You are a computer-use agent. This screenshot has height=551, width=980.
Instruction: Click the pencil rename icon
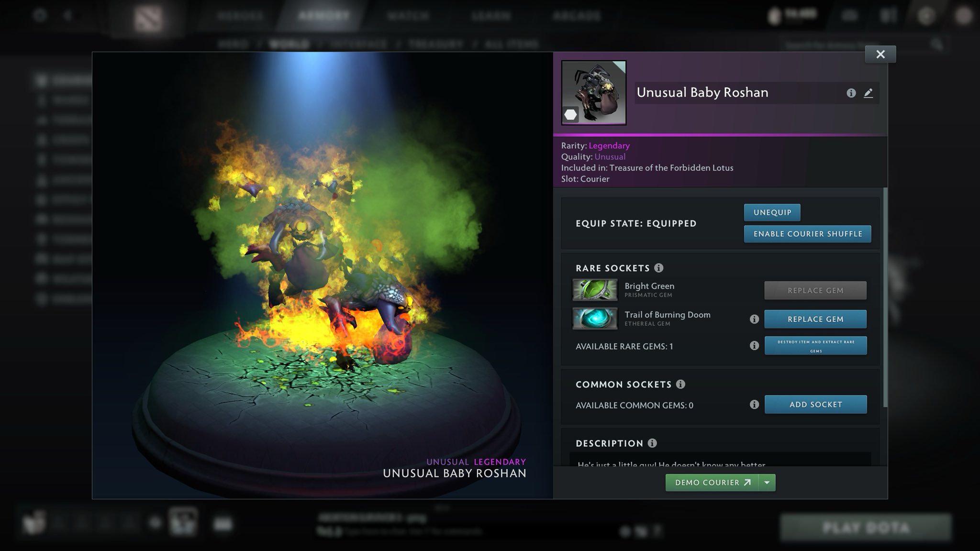click(x=868, y=93)
